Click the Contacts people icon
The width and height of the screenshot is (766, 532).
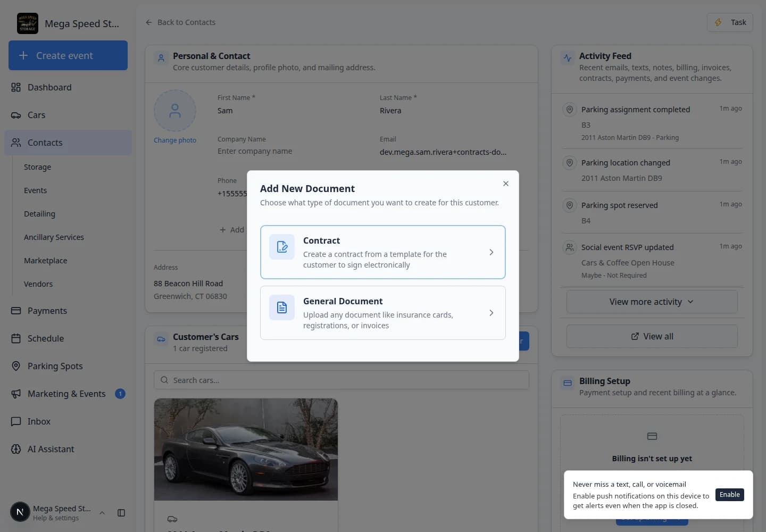pyautogui.click(x=16, y=143)
